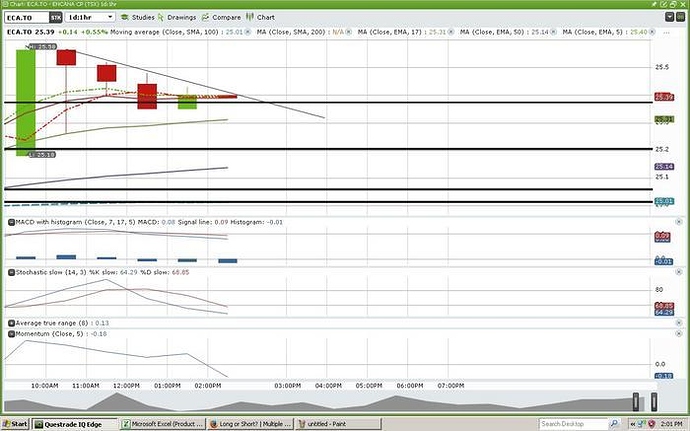690x431 pixels.
Task: Click the Drawings cursor icon
Action: coord(161,17)
